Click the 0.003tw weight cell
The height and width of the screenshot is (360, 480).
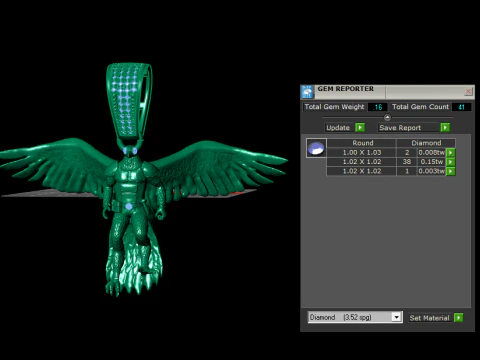tap(432, 171)
